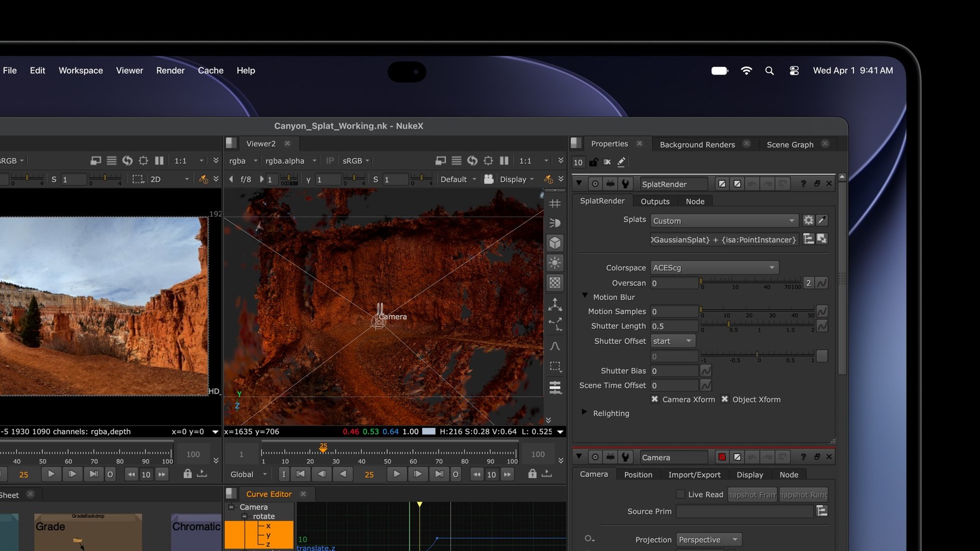The width and height of the screenshot is (980, 551).
Task: Open the Projection Perspective dropdown
Action: pyautogui.click(x=709, y=539)
